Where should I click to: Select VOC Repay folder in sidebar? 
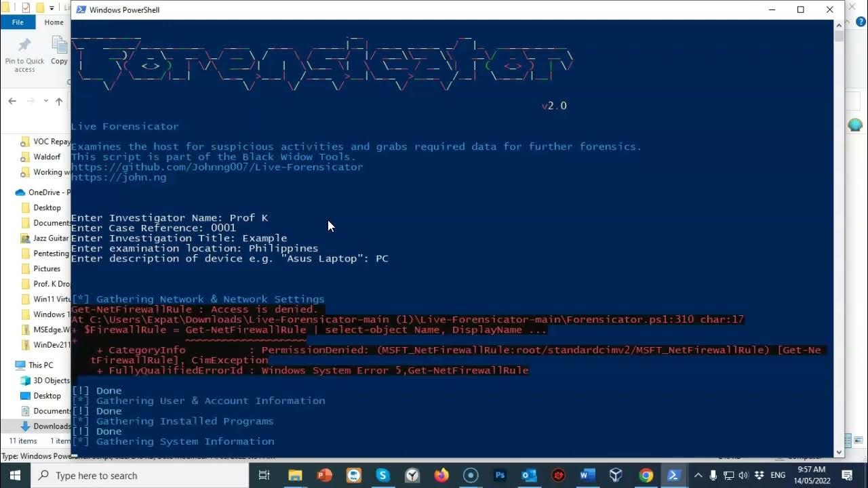coord(45,142)
